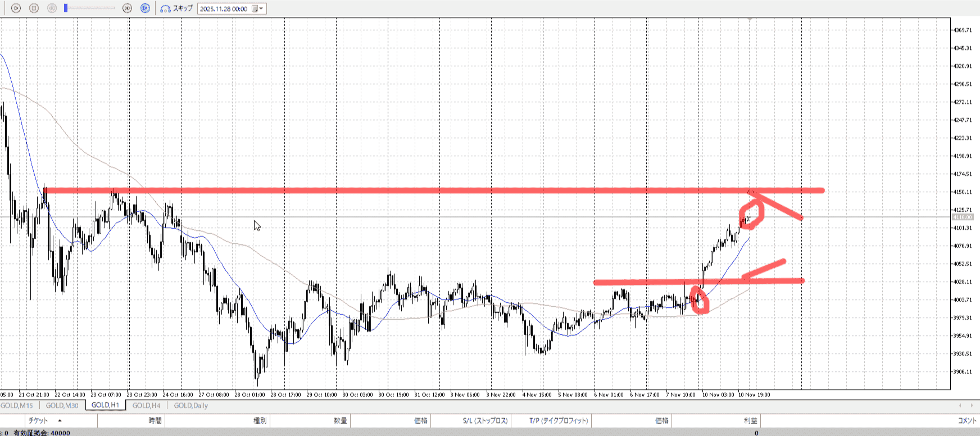Click the T/P (テイクプロフィット) column header

(x=558, y=420)
